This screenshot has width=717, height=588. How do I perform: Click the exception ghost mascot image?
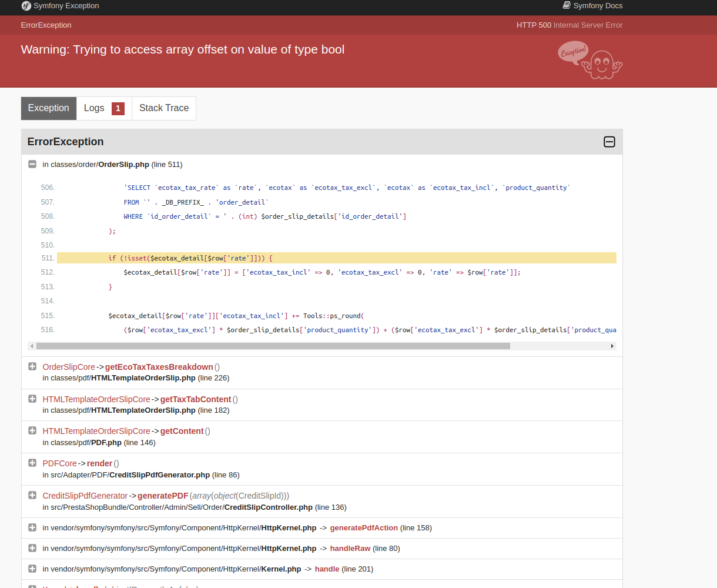tap(589, 60)
